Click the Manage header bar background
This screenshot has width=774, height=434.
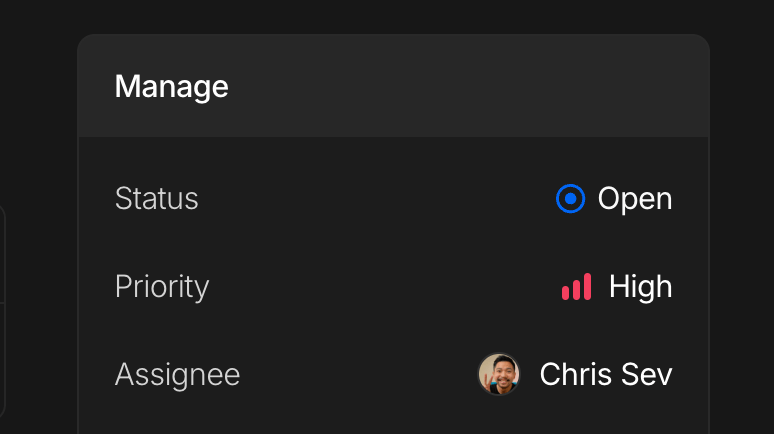[450, 86]
